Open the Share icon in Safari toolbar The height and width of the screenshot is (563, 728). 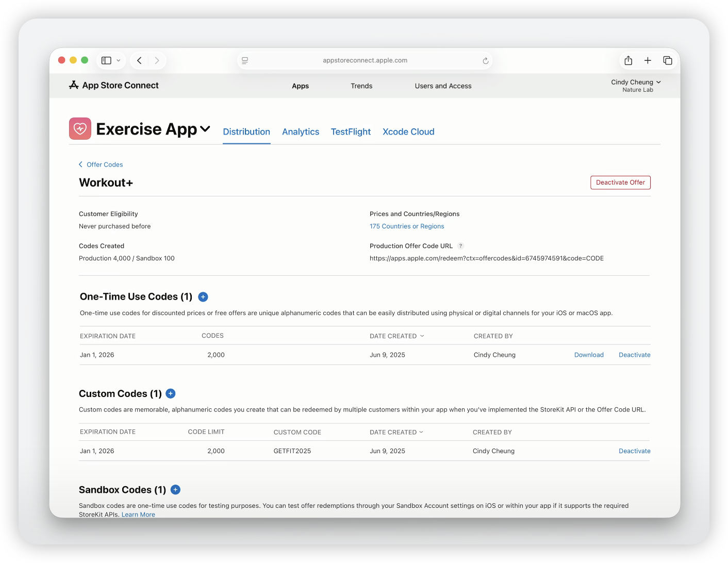pyautogui.click(x=628, y=60)
